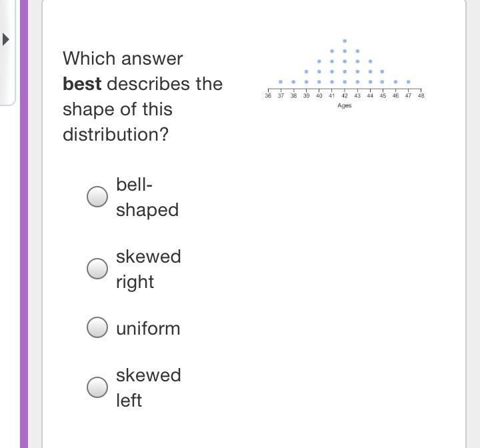
Task: Click the 'skewed left' answer label text
Action: click(x=148, y=387)
